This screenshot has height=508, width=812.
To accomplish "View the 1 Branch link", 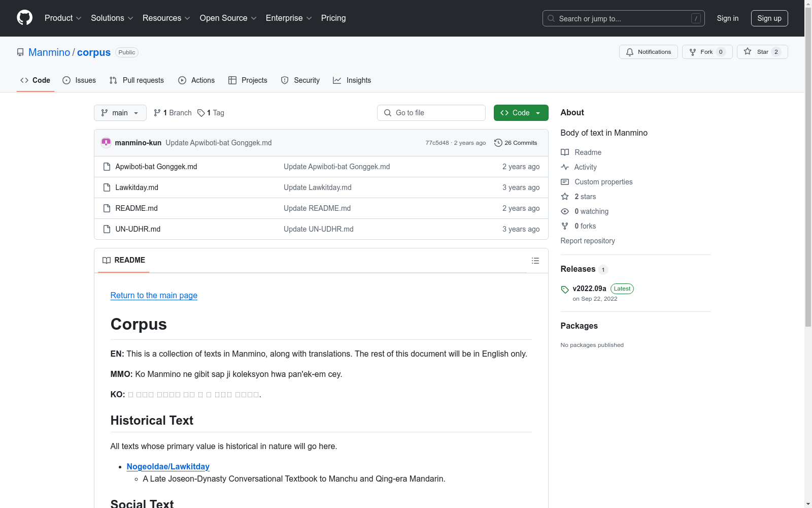I will [x=173, y=113].
